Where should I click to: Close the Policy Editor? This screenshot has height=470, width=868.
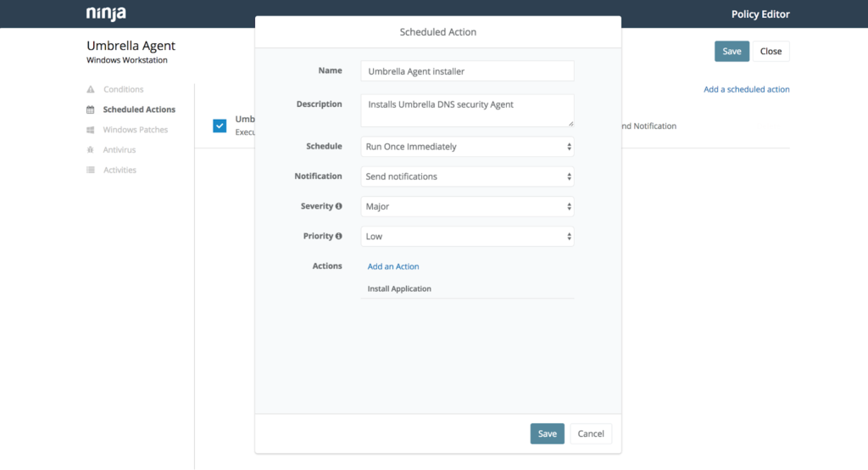[771, 51]
